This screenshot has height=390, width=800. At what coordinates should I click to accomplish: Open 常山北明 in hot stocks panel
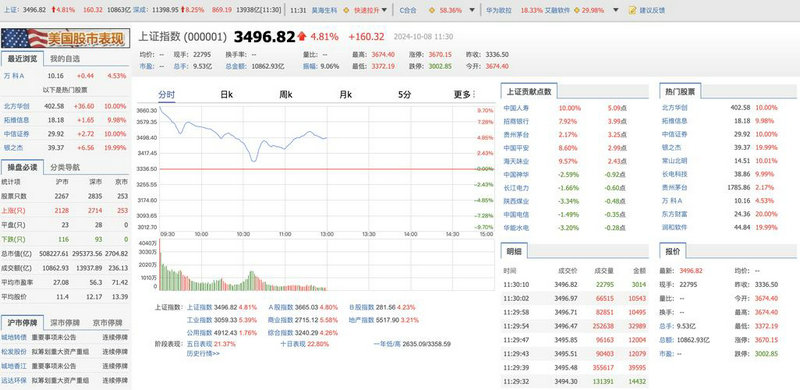click(x=674, y=161)
